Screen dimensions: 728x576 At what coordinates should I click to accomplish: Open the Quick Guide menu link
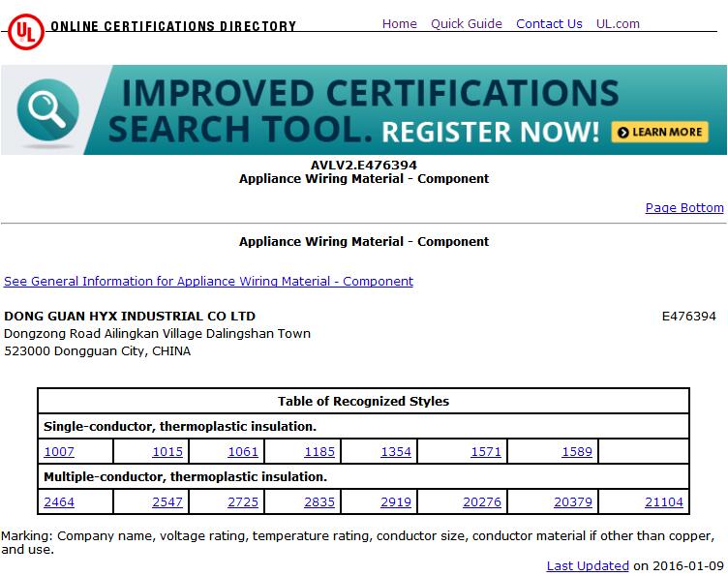pos(466,24)
